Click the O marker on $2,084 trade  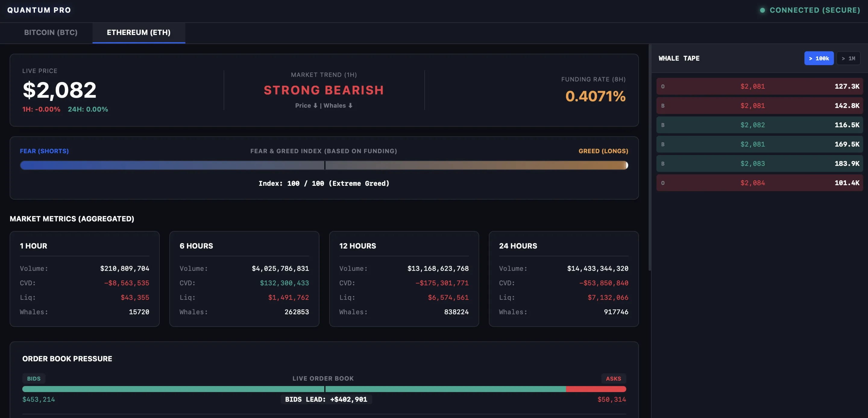point(663,183)
